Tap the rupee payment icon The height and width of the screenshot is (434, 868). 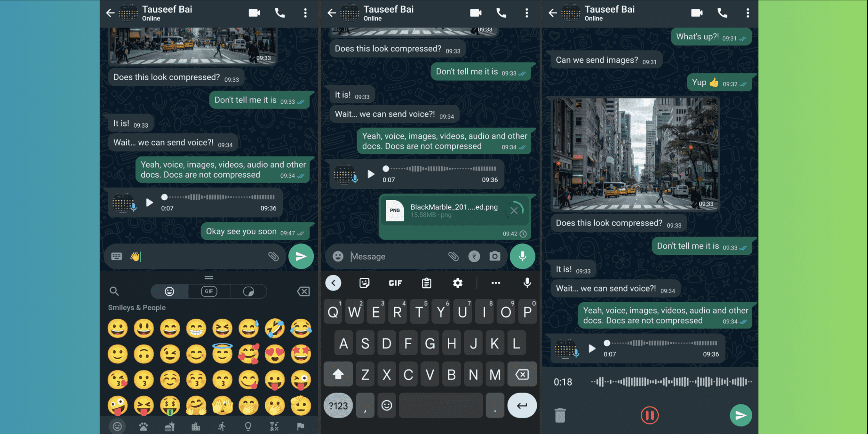474,256
